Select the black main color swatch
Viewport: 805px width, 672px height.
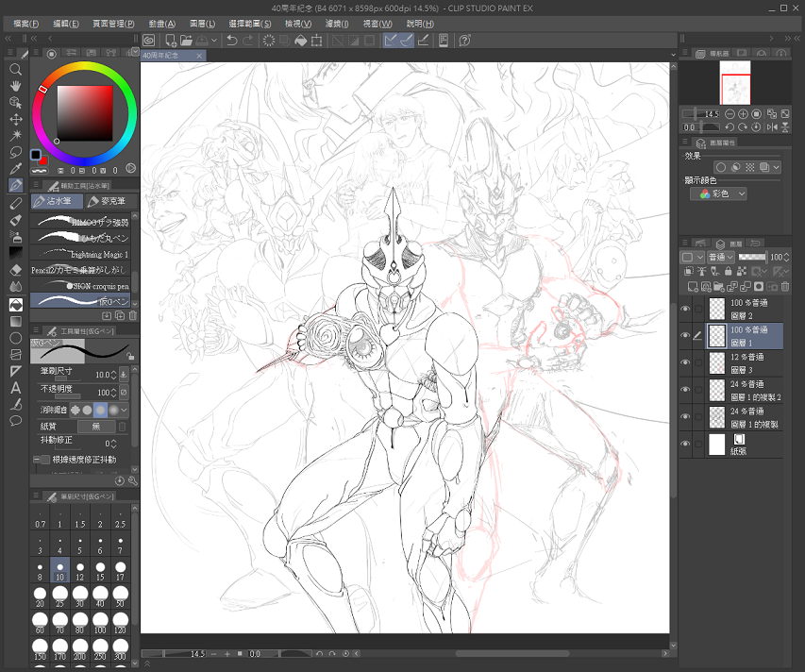36,155
